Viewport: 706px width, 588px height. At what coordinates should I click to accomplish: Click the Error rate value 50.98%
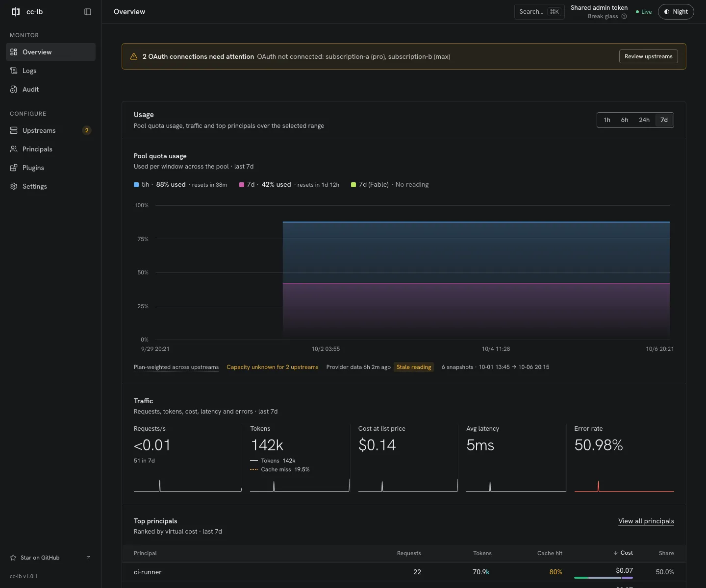[x=599, y=445]
